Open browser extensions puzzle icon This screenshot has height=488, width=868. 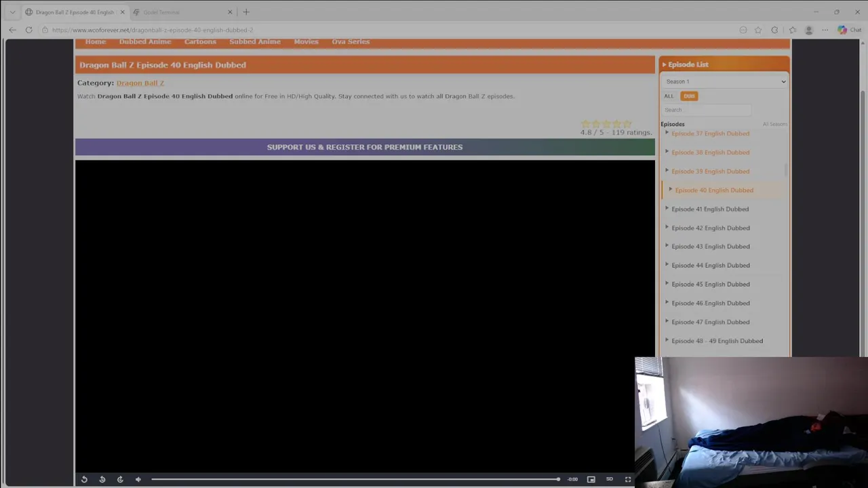click(775, 30)
